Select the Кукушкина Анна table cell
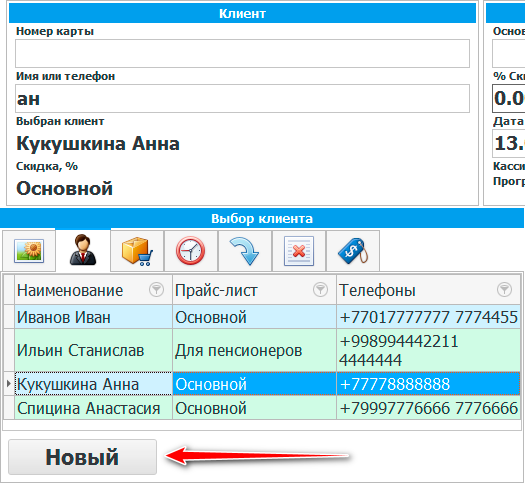The image size is (525, 483). point(93,384)
